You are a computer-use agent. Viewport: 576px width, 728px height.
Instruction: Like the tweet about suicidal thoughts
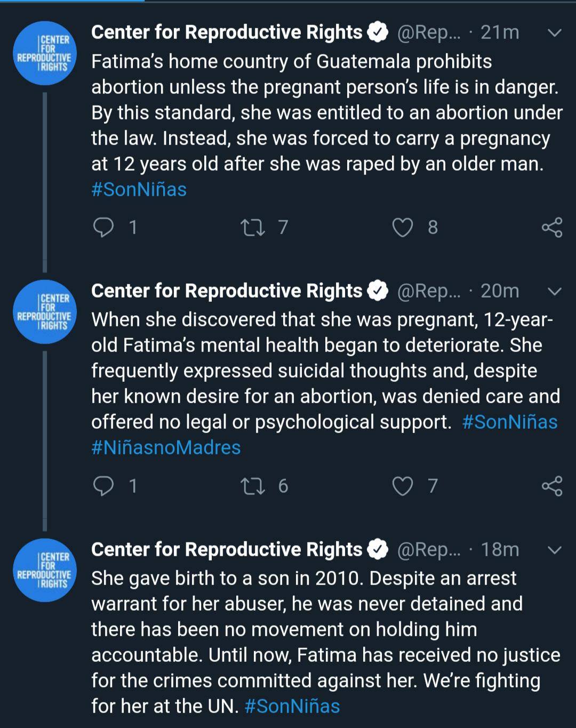(x=403, y=486)
